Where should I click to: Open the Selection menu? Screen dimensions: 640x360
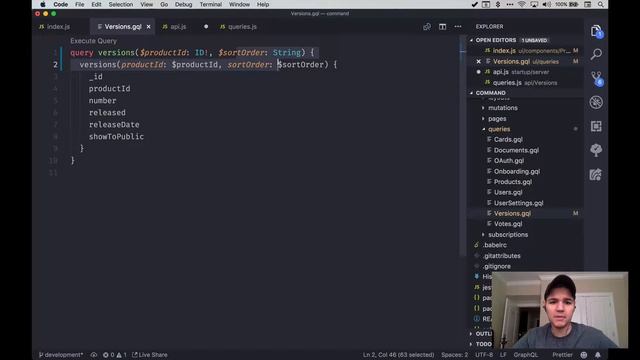[121, 4]
